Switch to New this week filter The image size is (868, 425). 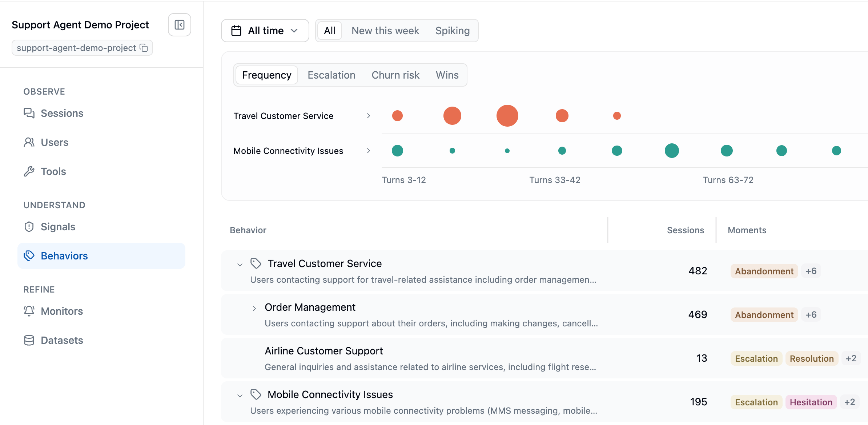click(385, 31)
